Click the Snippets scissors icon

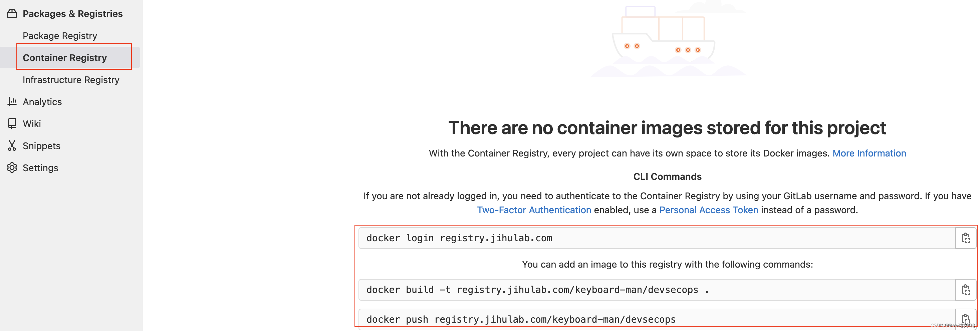point(12,146)
